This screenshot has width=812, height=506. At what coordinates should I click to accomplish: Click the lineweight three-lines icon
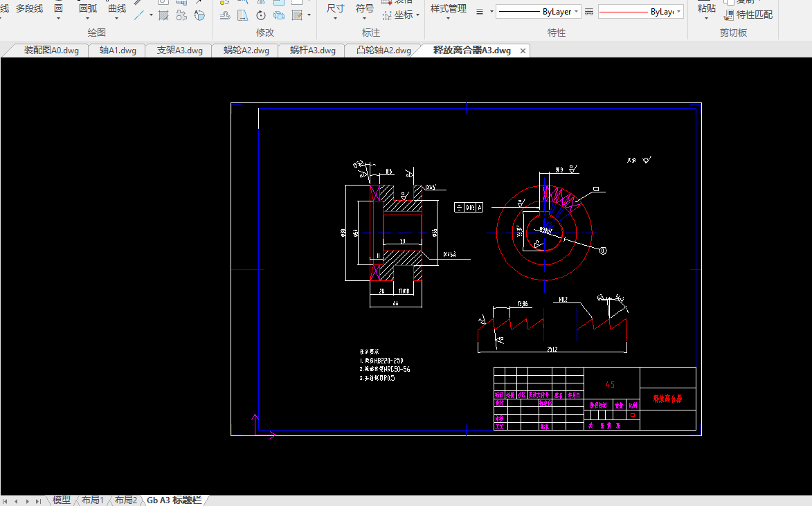480,11
